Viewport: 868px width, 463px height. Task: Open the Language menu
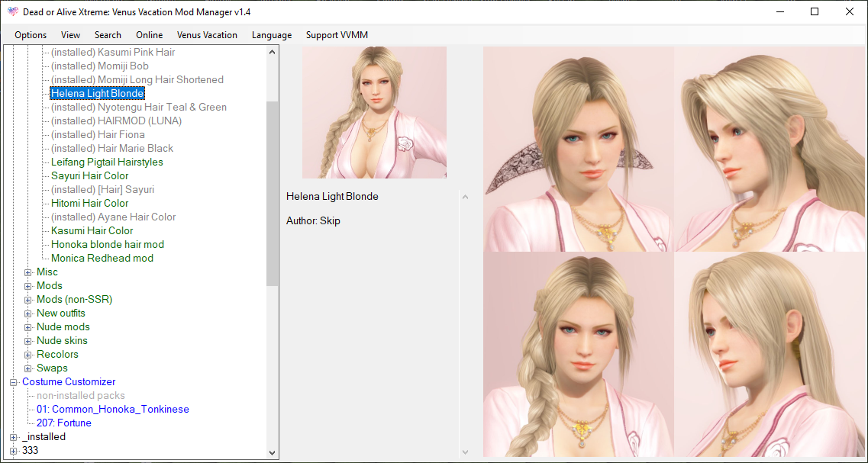tap(271, 35)
